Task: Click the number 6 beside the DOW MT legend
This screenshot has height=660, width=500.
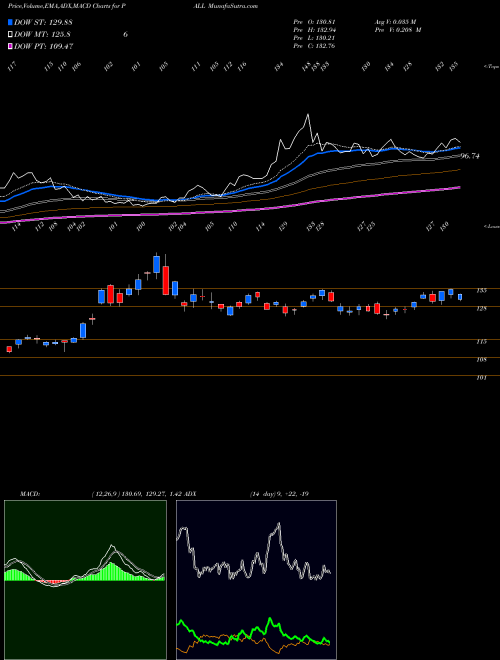Action: point(125,35)
